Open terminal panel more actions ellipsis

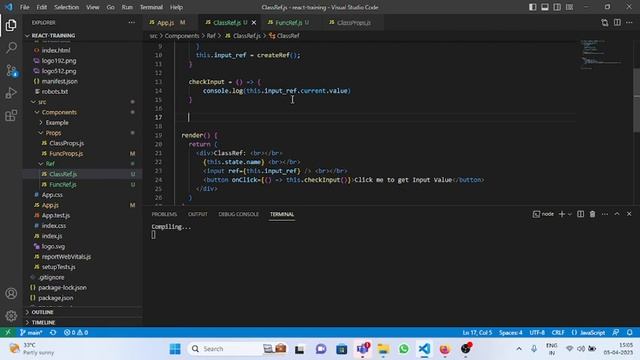(604, 214)
